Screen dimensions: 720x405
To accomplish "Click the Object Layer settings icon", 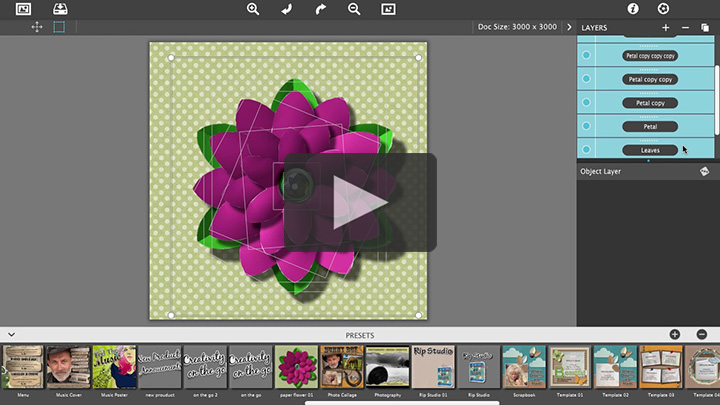I will [704, 171].
